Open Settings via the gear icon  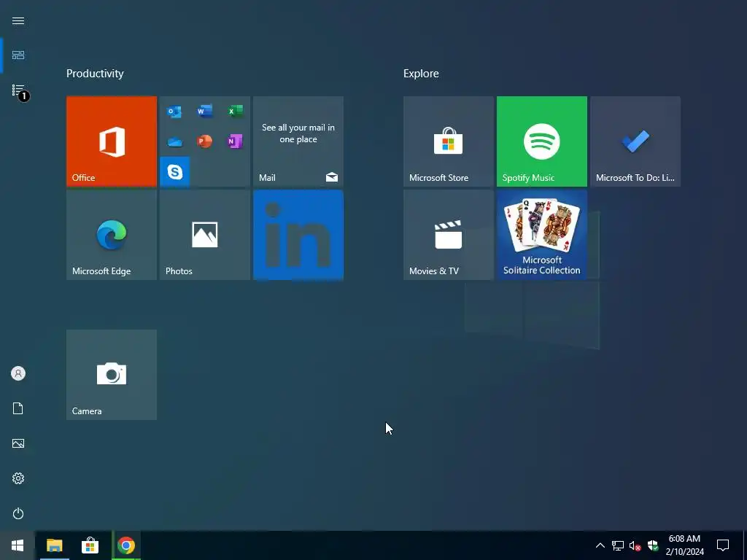(18, 478)
